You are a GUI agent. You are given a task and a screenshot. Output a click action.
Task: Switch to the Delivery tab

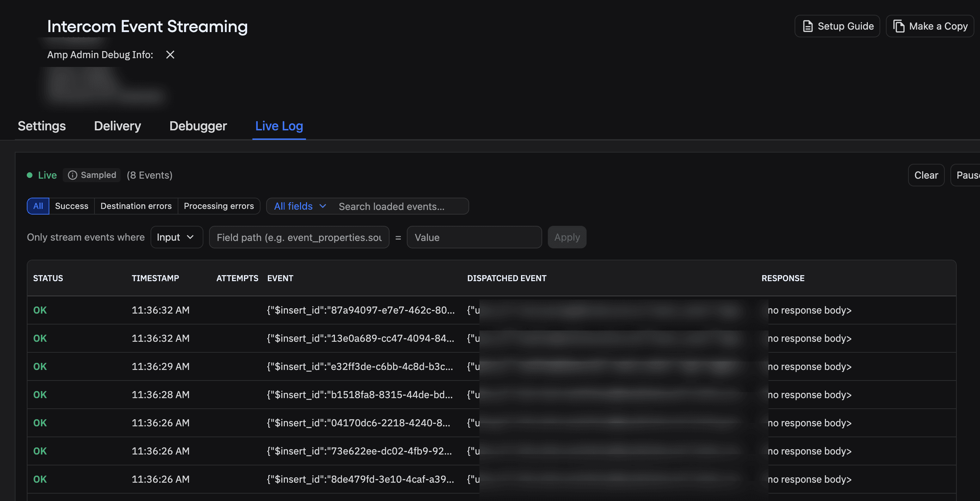117,126
